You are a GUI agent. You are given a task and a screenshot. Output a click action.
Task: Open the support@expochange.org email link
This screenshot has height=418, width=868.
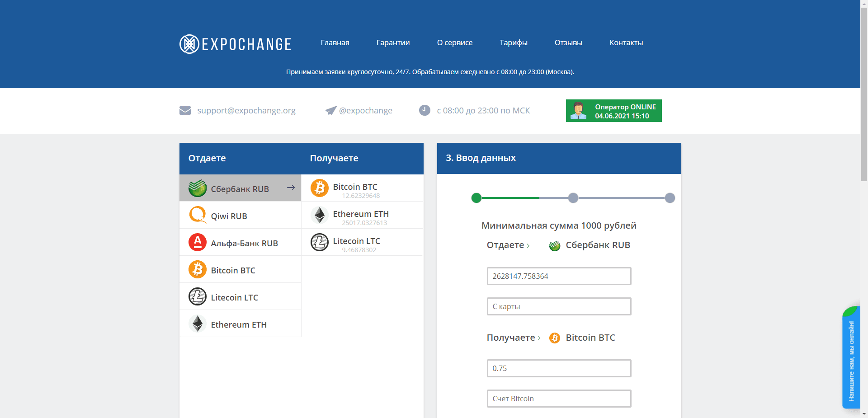click(246, 110)
